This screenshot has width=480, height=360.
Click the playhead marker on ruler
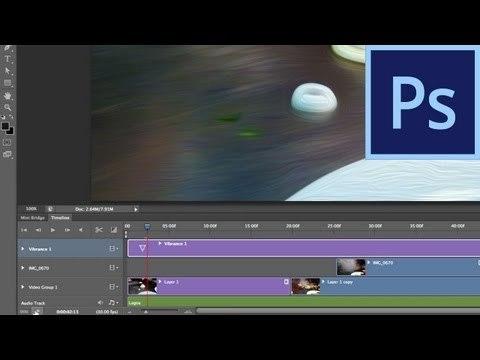[147, 227]
